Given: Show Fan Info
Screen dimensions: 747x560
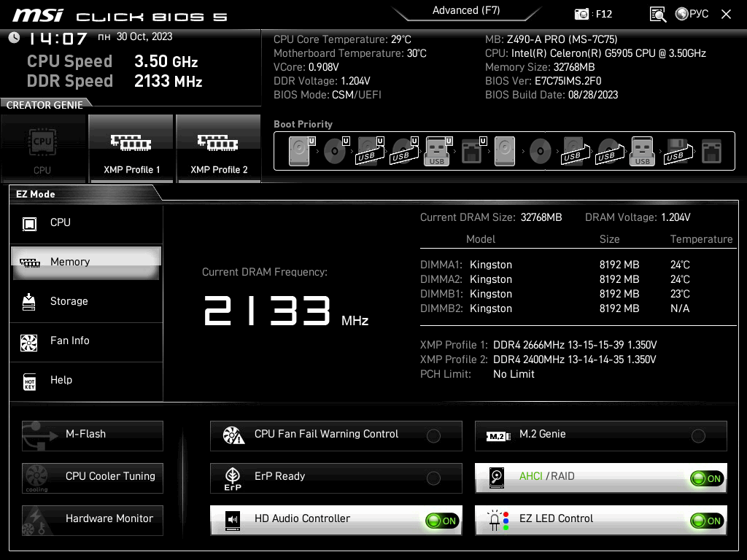Looking at the screenshot, I should click(86, 341).
